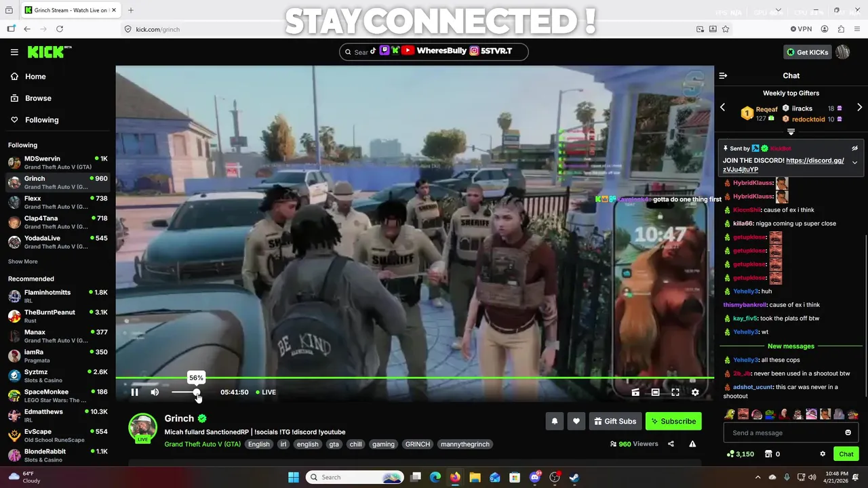Show previous weekly top gifter
The width and height of the screenshot is (868, 488).
pos(723,107)
